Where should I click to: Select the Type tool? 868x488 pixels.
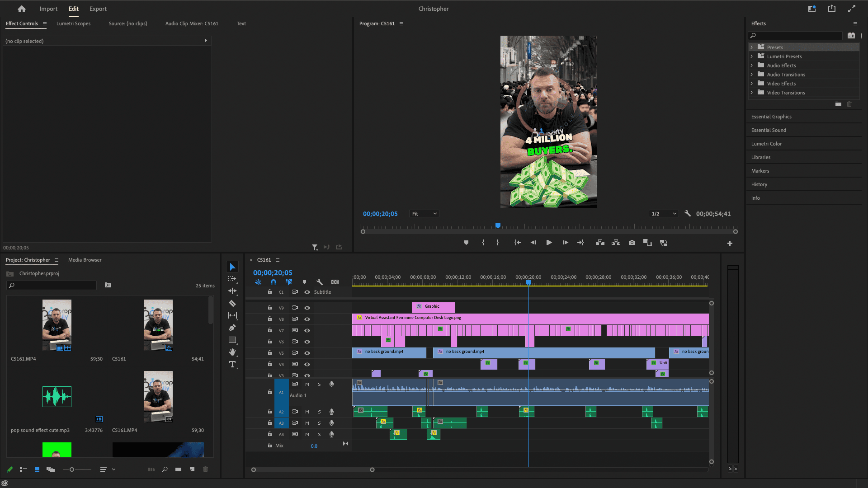(x=232, y=365)
